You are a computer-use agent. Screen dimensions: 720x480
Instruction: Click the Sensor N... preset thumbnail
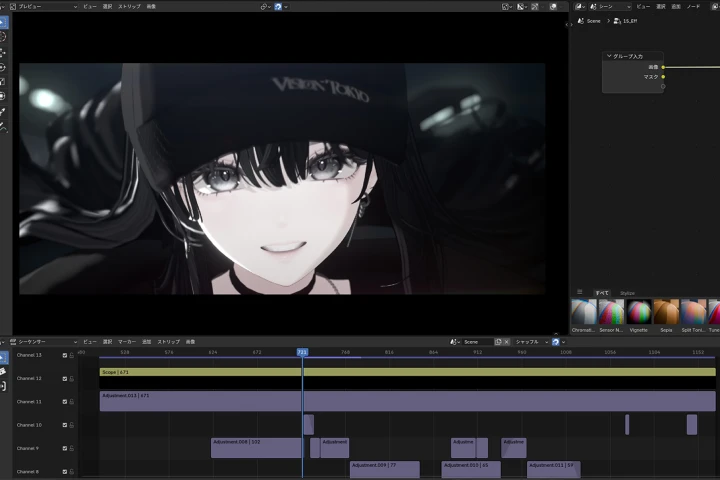(611, 312)
